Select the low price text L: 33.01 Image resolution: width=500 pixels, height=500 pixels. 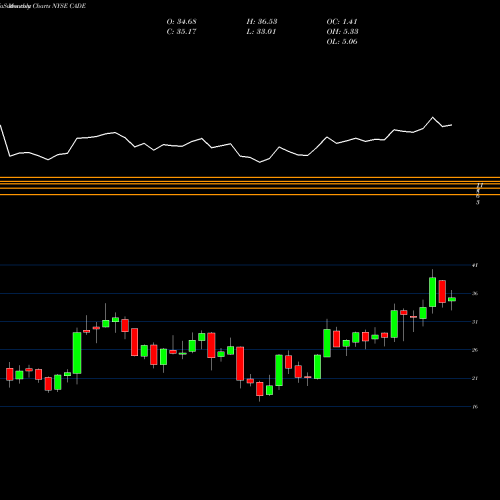coord(262,32)
